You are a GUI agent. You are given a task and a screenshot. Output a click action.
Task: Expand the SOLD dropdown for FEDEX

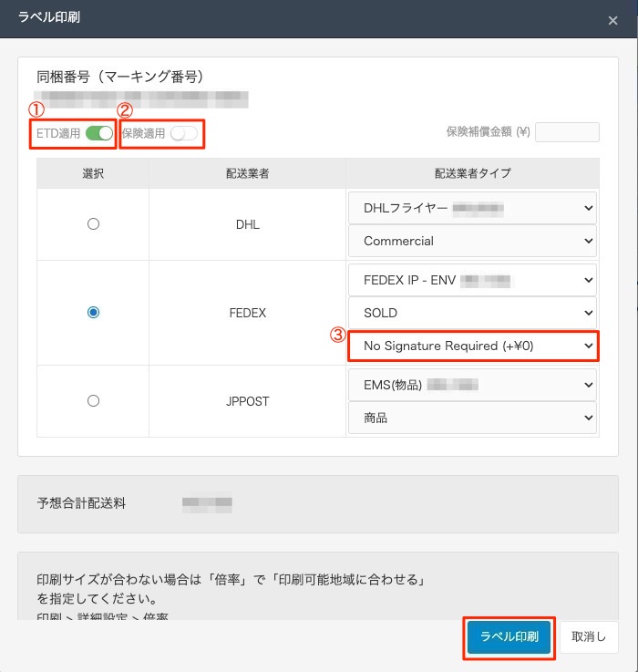(472, 313)
